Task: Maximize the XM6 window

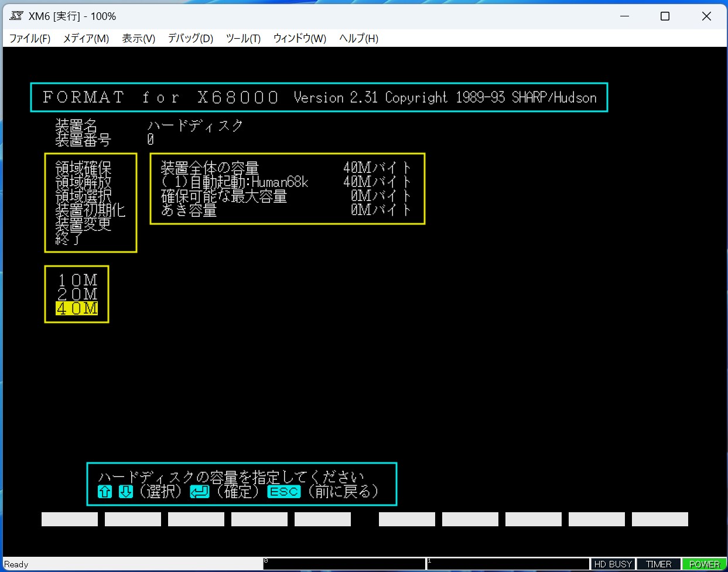Action: (665, 16)
